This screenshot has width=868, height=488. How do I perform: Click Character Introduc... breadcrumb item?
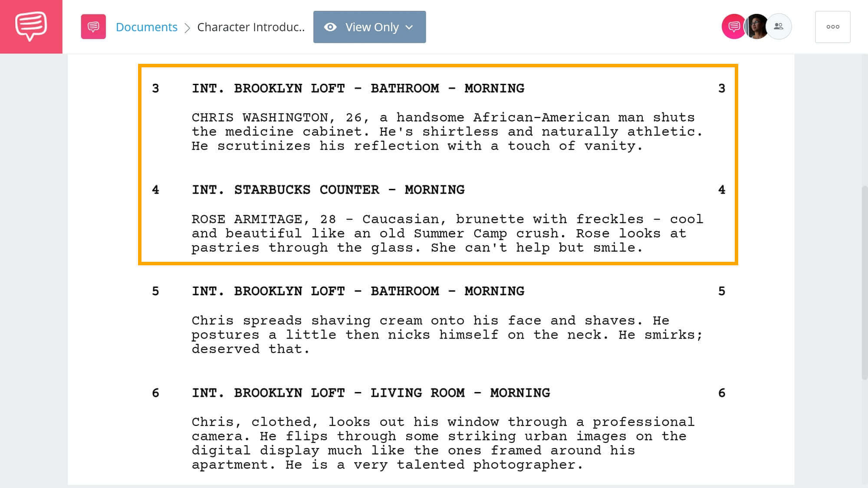coord(250,27)
